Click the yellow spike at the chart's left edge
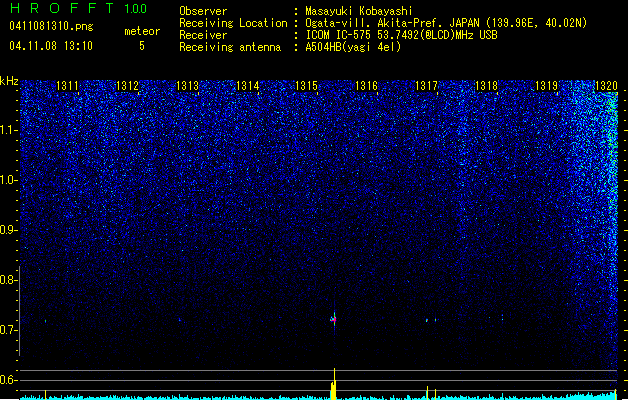This screenshot has width=629, height=400. 45,394
